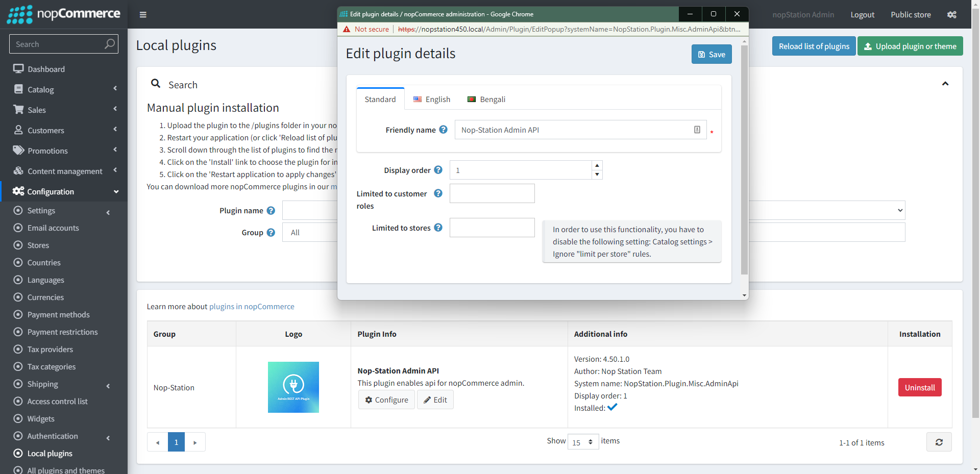Toggle the sidebar hamburger menu
Viewport: 980px width, 474px height.
click(x=143, y=15)
